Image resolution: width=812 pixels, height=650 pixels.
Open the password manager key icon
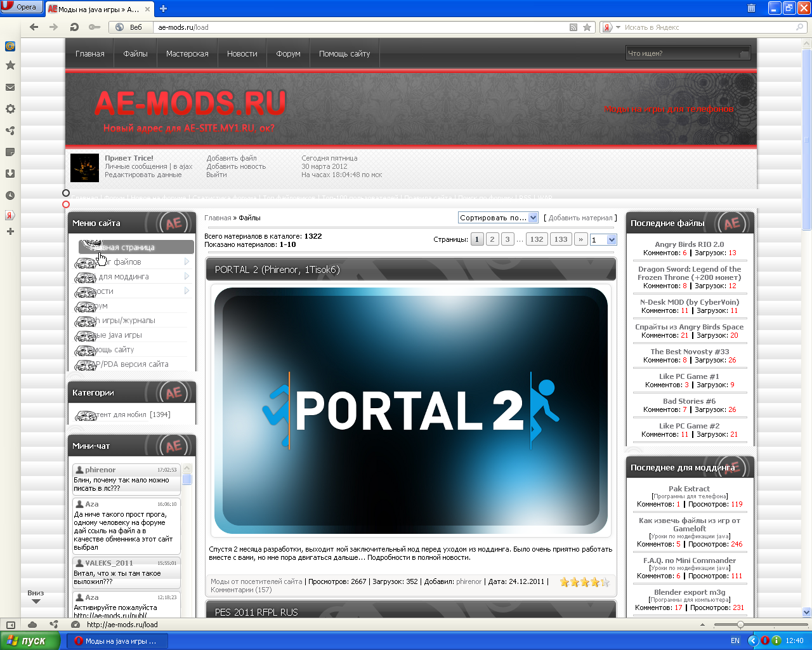[95, 27]
